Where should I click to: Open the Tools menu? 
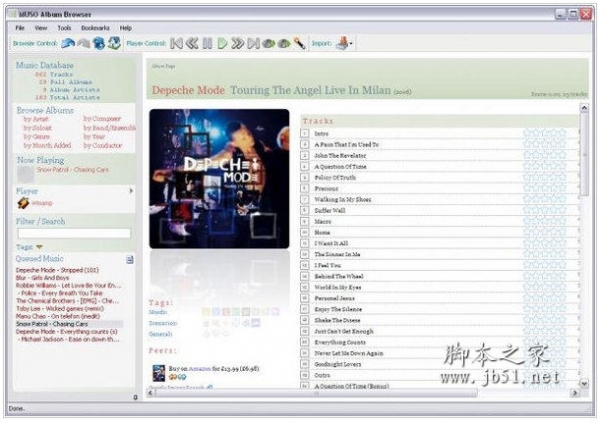coord(64,28)
